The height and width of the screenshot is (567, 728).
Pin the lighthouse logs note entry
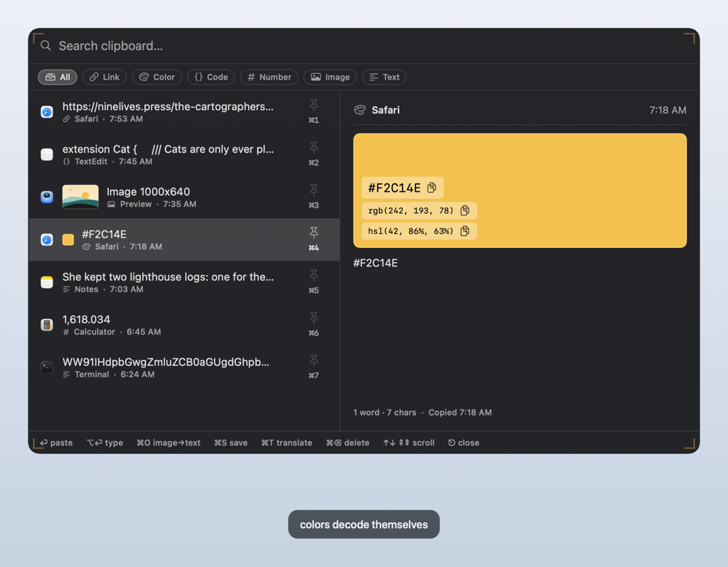tap(314, 276)
